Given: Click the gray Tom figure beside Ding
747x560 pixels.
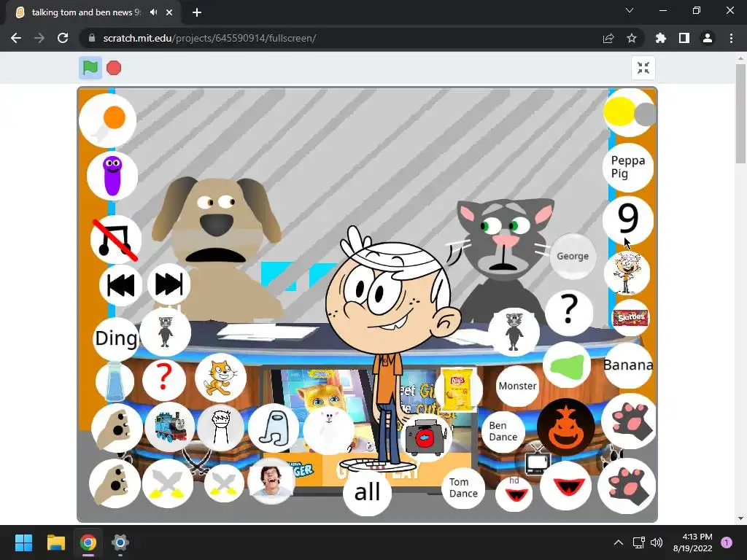Looking at the screenshot, I should coord(166,332).
